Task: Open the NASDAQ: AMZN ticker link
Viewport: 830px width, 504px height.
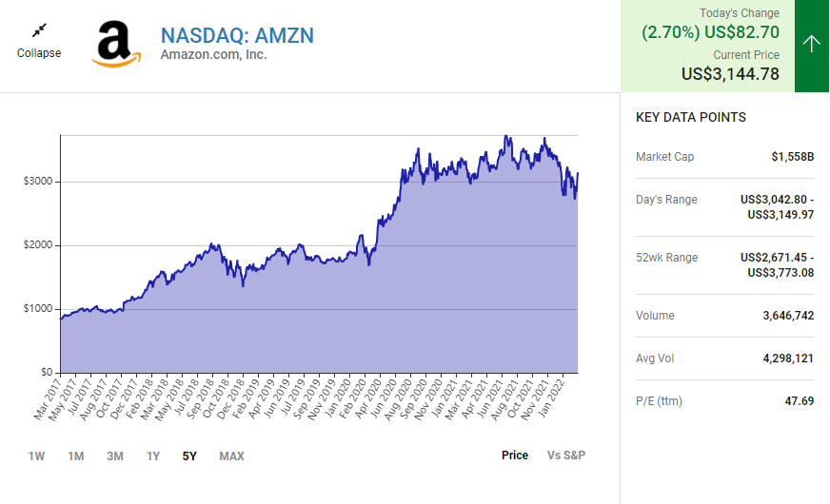Action: (237, 35)
